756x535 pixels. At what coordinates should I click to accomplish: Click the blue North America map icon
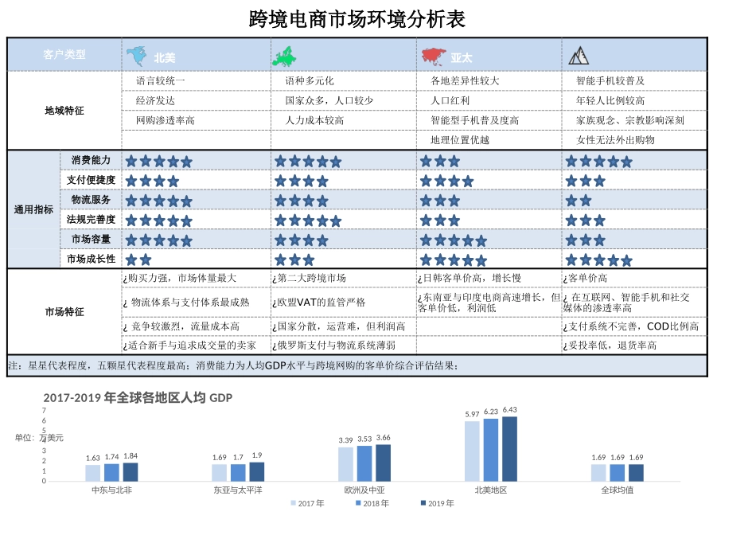click(136, 57)
